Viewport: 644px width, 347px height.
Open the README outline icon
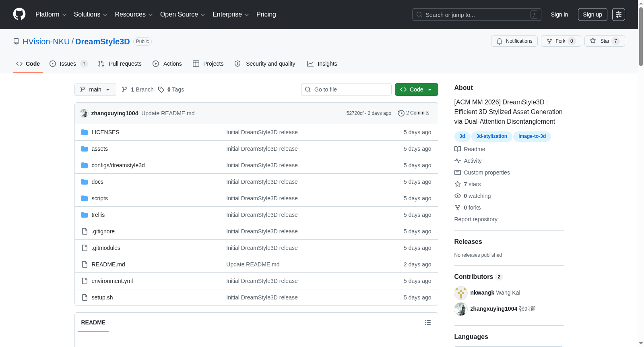tap(428, 322)
